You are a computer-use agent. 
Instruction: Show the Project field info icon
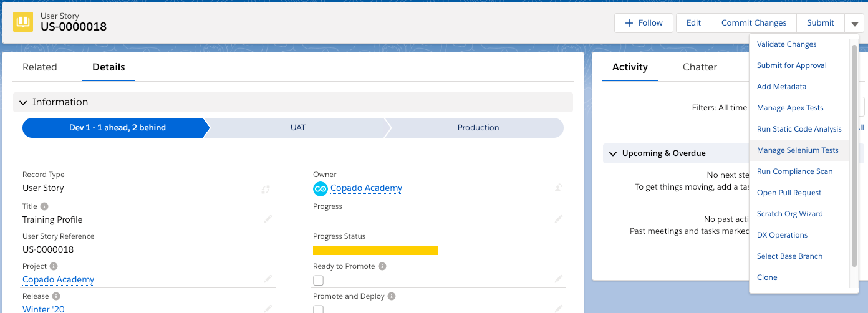(x=54, y=266)
